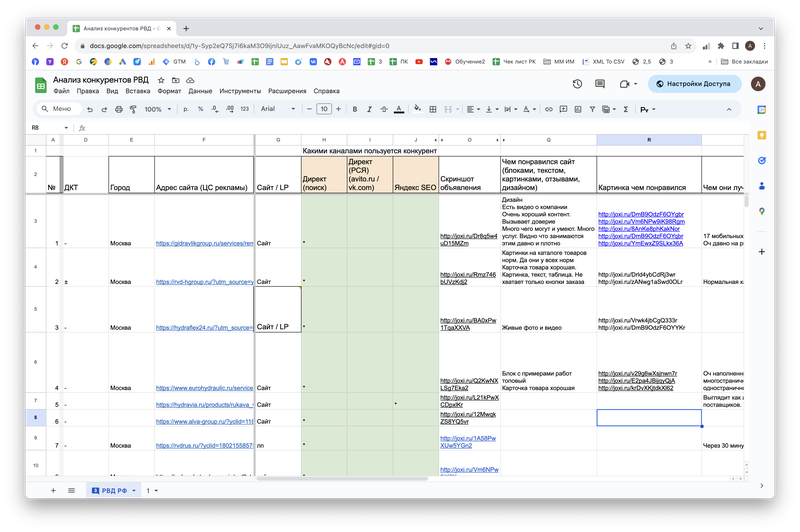Open the Вставка menu

point(138,91)
